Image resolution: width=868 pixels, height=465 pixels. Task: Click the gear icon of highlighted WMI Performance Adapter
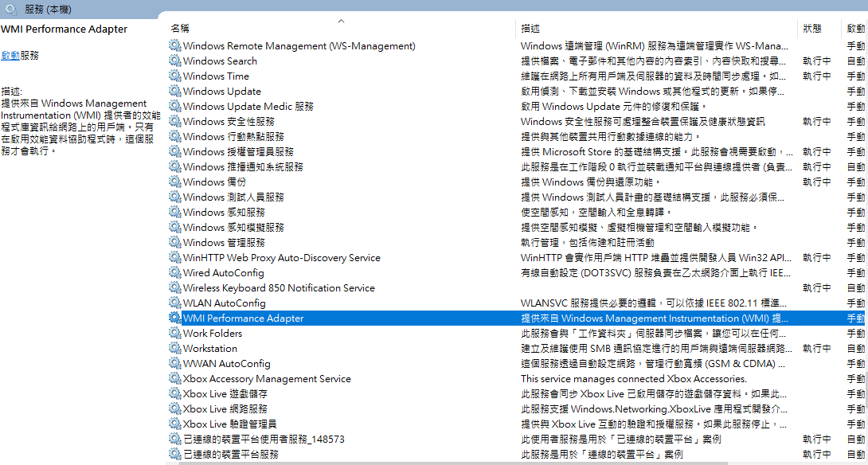[x=175, y=318]
